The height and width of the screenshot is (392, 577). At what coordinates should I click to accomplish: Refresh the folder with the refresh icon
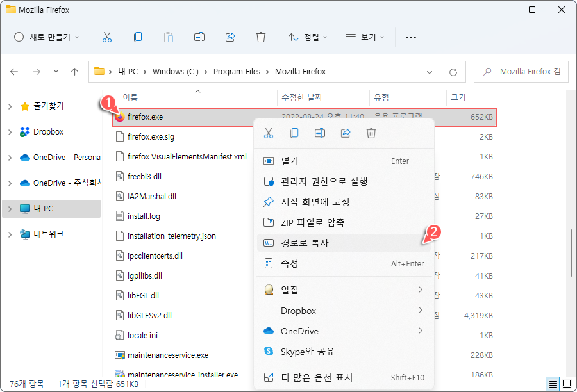click(455, 72)
